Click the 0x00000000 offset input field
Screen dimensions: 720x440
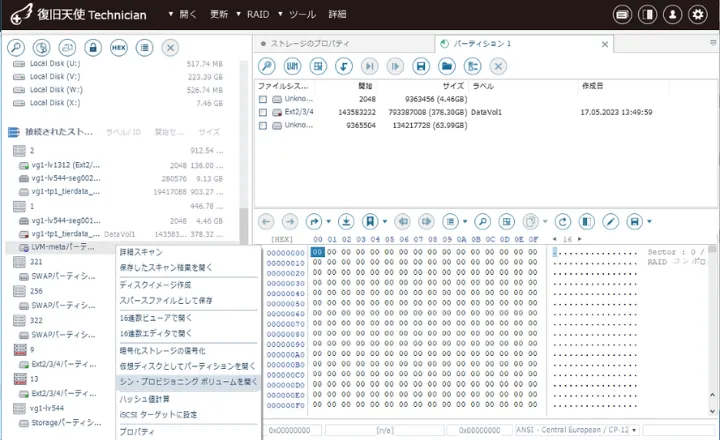click(x=292, y=430)
